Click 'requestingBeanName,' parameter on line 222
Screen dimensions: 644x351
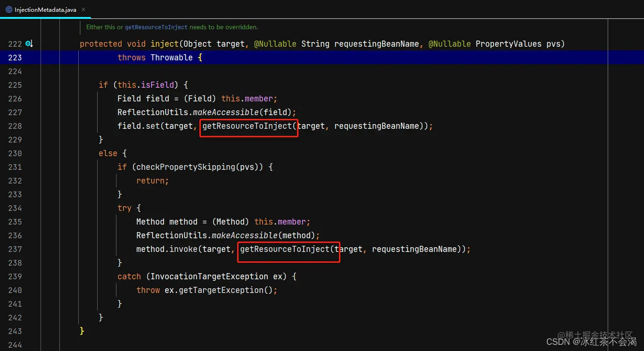379,44
